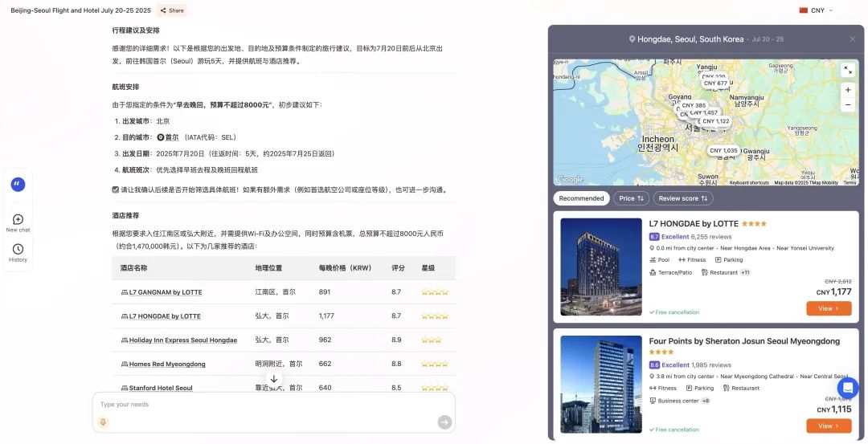The image size is (868, 444).
Task: Open the blue chat support widget
Action: coord(848,388)
